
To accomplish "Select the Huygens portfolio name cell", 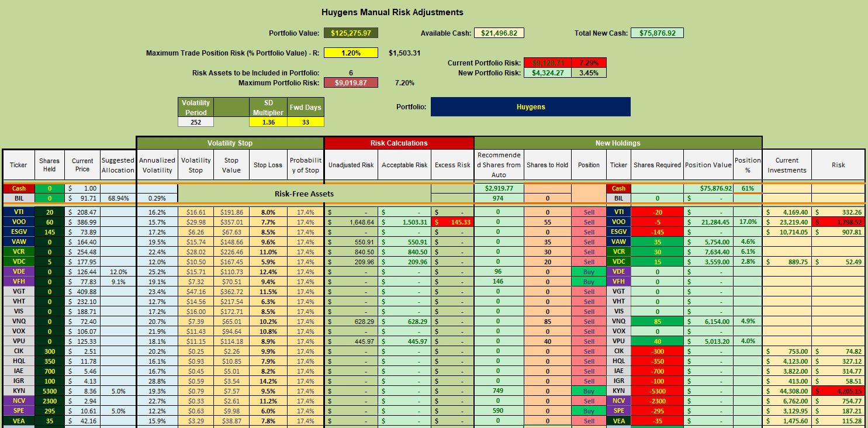I will (531, 107).
